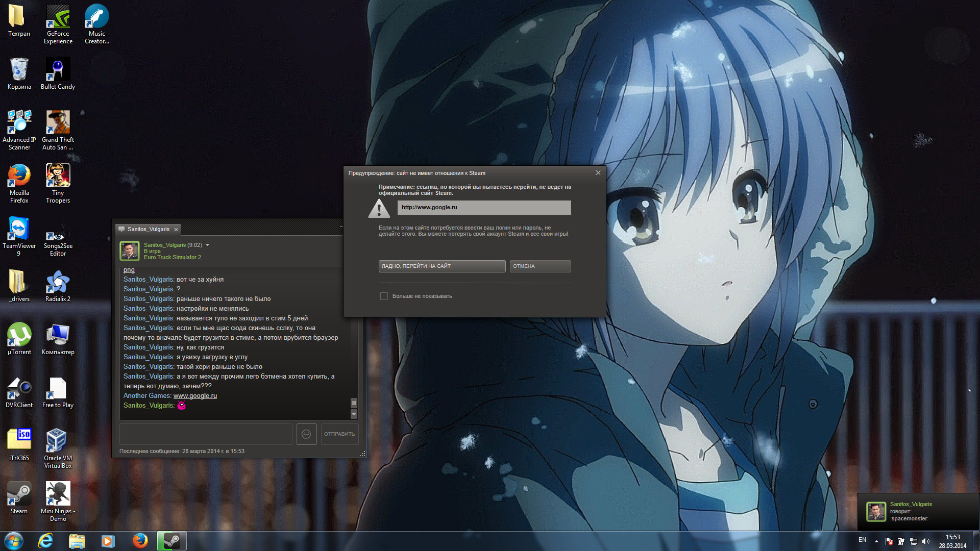The width and height of the screenshot is (980, 551).
Task: Click the warning triangle icon in dialog
Action: pos(379,208)
